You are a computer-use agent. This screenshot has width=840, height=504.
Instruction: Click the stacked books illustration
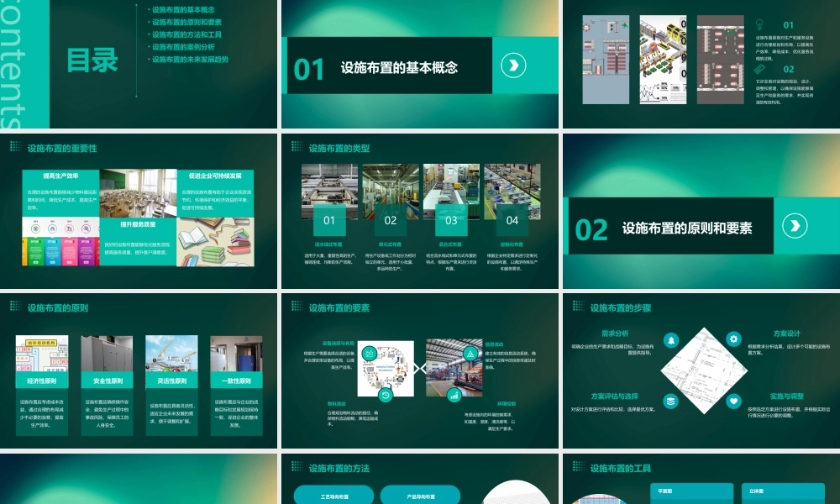click(215, 242)
